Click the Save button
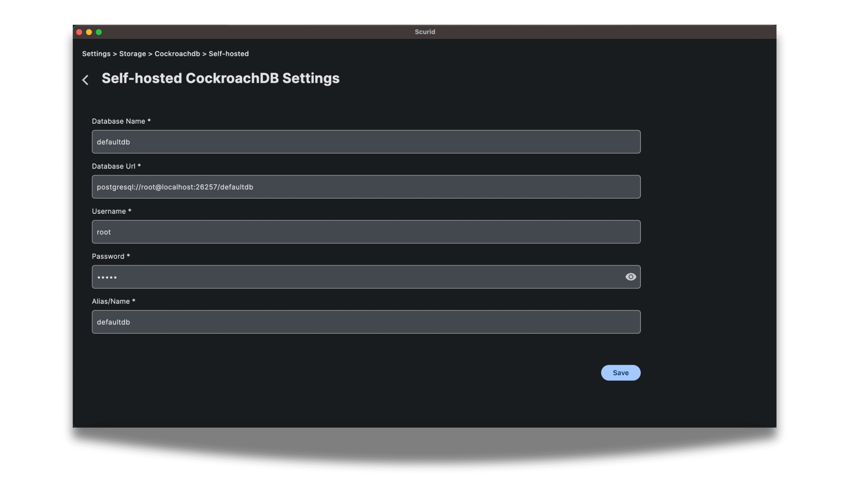 [x=620, y=373]
